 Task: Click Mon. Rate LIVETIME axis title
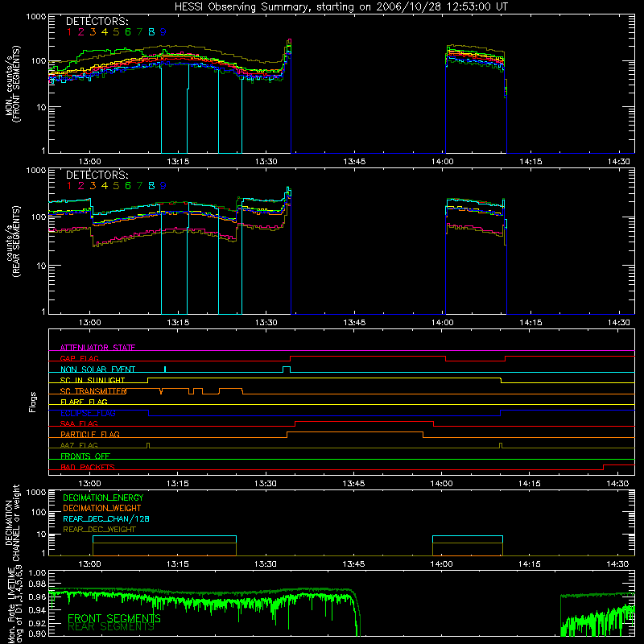click(x=13, y=604)
